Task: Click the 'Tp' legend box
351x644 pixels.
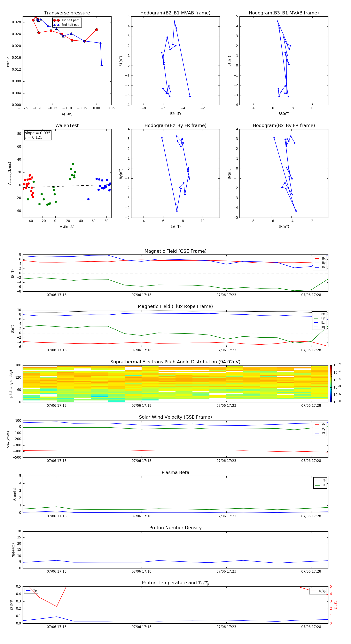Action: pos(31,591)
